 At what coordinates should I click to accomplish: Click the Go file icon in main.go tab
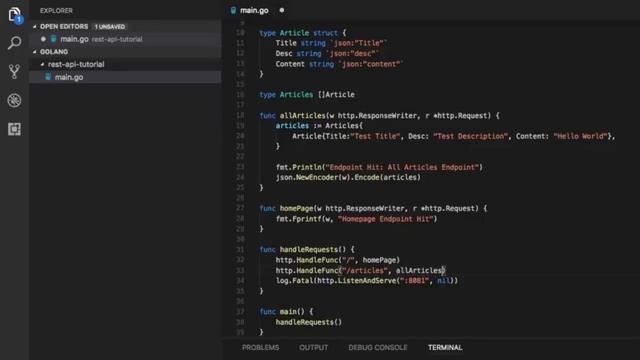pos(233,11)
